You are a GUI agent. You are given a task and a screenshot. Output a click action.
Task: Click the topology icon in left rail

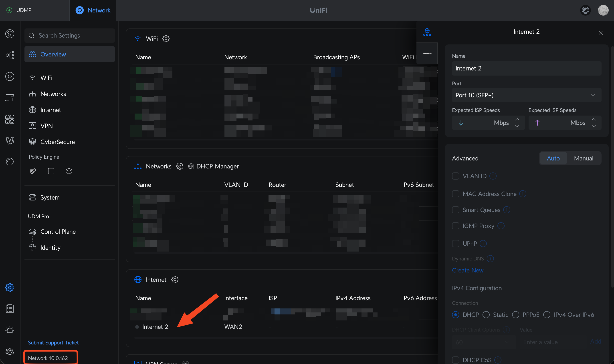coord(10,55)
